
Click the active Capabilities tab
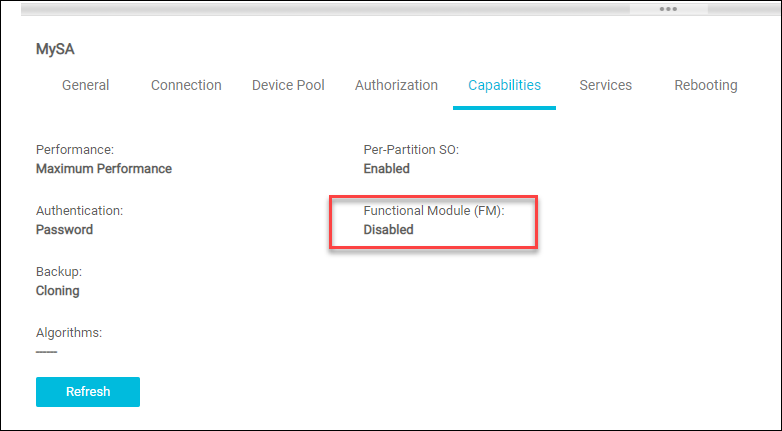pos(505,85)
